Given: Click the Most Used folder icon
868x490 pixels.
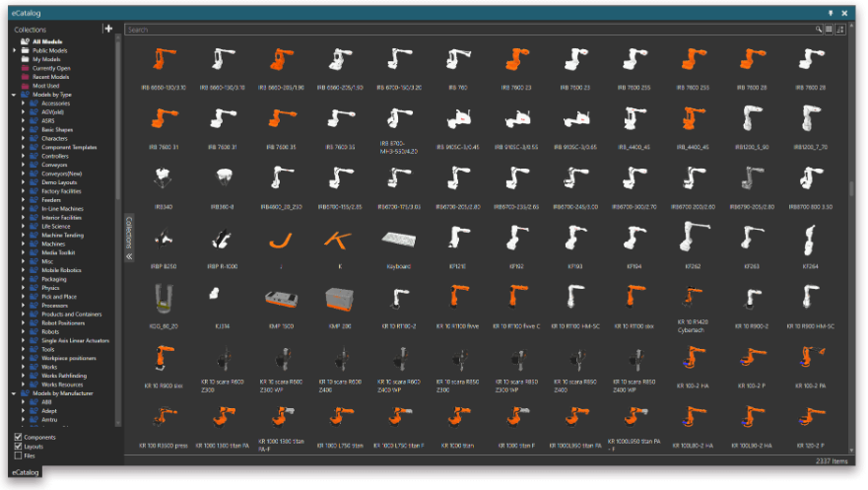Looking at the screenshot, I should (x=25, y=86).
